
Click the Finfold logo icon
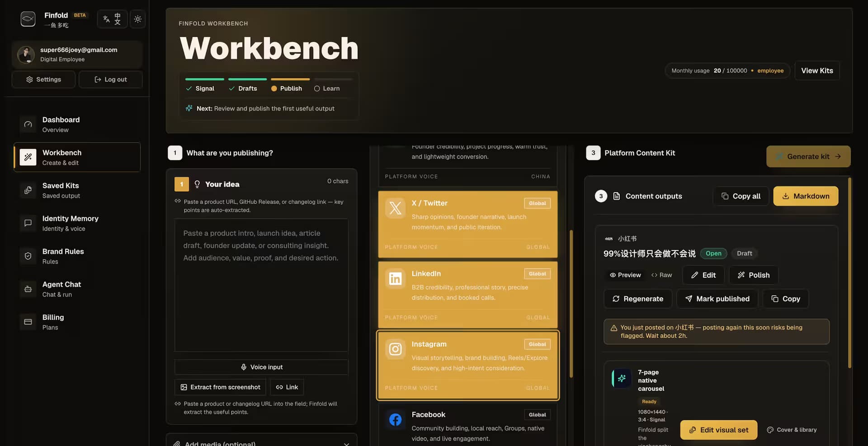click(x=28, y=19)
